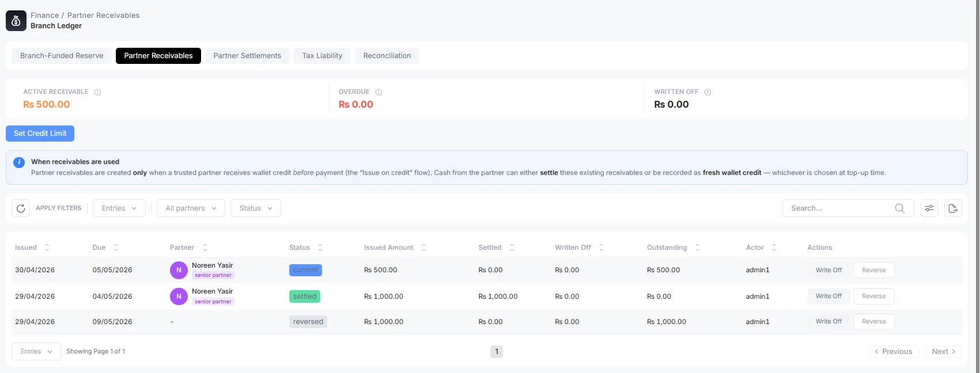
Task: Sort by Issued Amount column arrows
Action: (x=423, y=248)
